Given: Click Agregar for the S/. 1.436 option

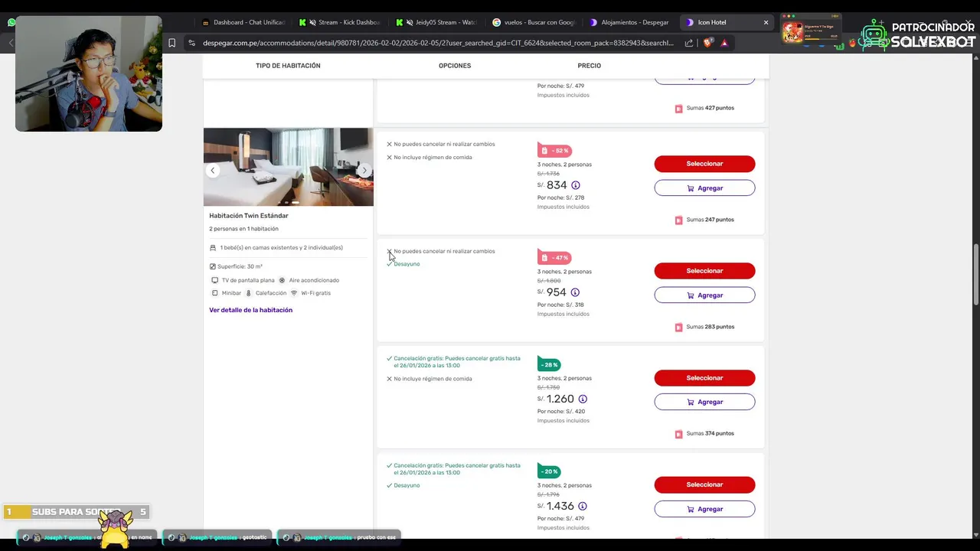Looking at the screenshot, I should [704, 509].
